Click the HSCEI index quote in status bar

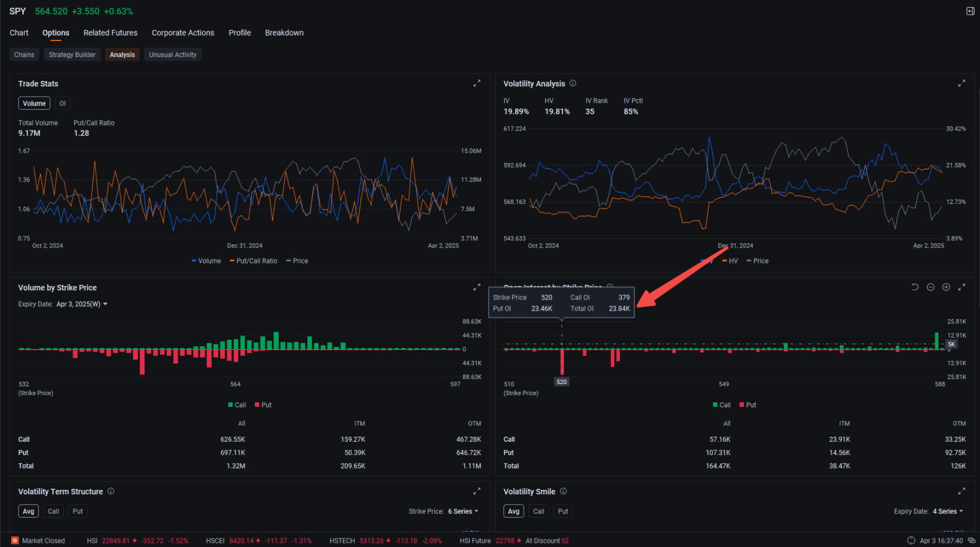[x=259, y=541]
